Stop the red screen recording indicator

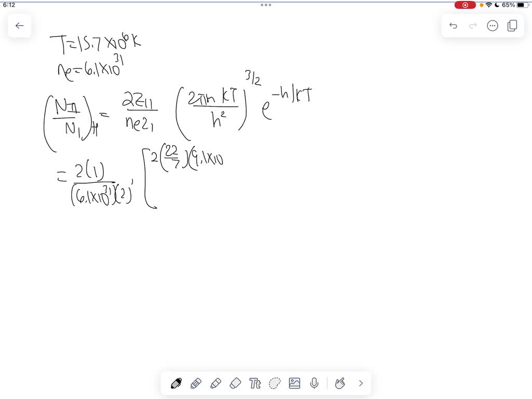point(465,5)
